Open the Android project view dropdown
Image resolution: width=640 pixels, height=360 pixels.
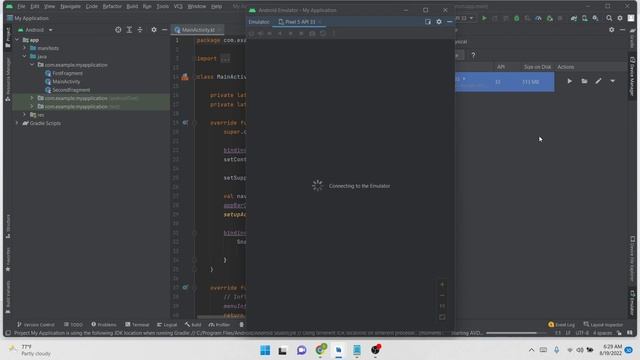pyautogui.click(x=35, y=30)
